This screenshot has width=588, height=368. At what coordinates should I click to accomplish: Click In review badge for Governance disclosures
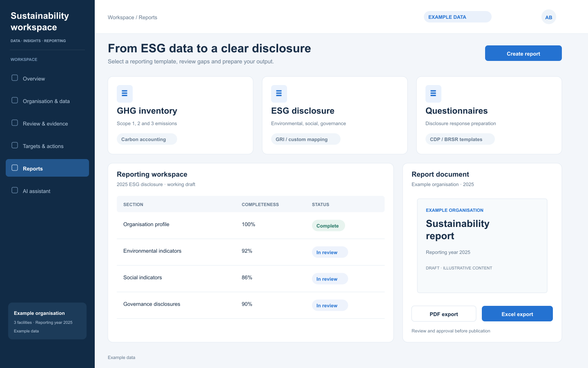coord(330,305)
